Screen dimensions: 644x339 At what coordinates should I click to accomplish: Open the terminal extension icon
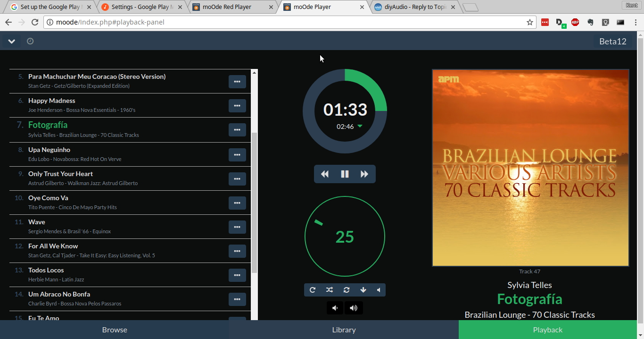point(620,22)
